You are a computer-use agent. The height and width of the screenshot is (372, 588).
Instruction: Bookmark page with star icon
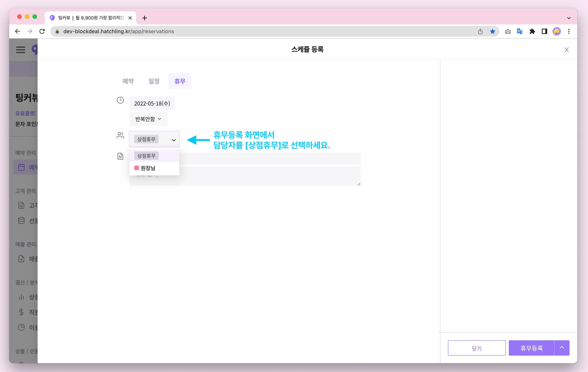493,31
